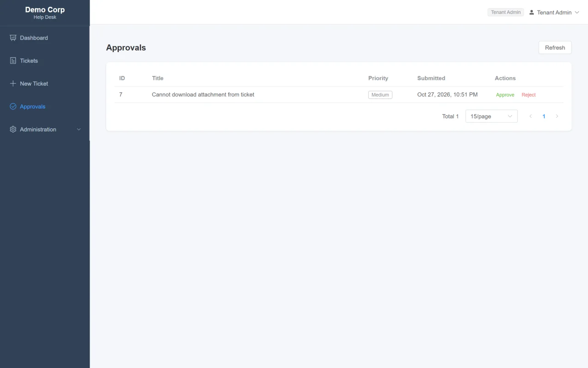Click the Dashboard icon in sidebar
Image resolution: width=588 pixels, height=368 pixels.
tap(13, 38)
